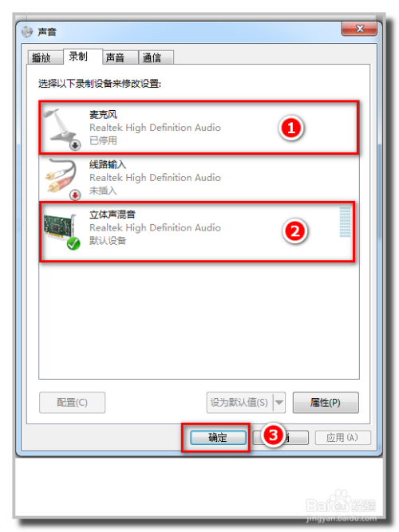This screenshot has width=399, height=532.
Task: Select the 麦克风 microphone device icon
Action: (x=61, y=128)
